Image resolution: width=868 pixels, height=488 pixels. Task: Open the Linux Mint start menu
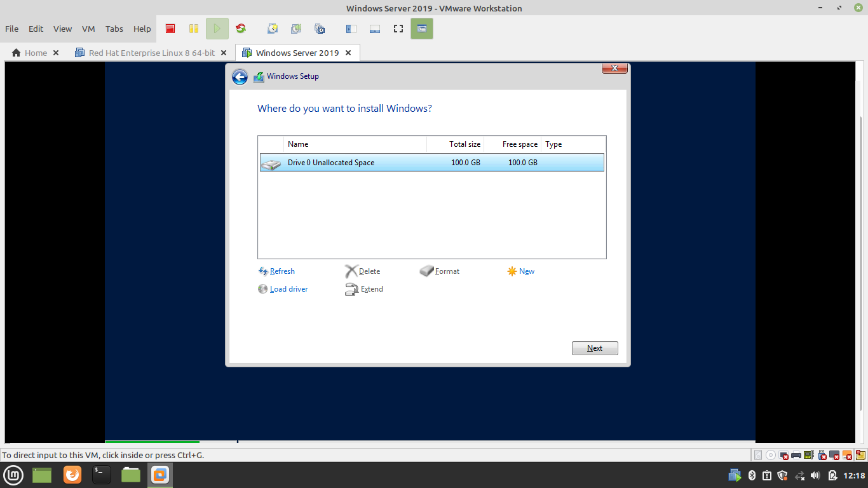coord(14,475)
